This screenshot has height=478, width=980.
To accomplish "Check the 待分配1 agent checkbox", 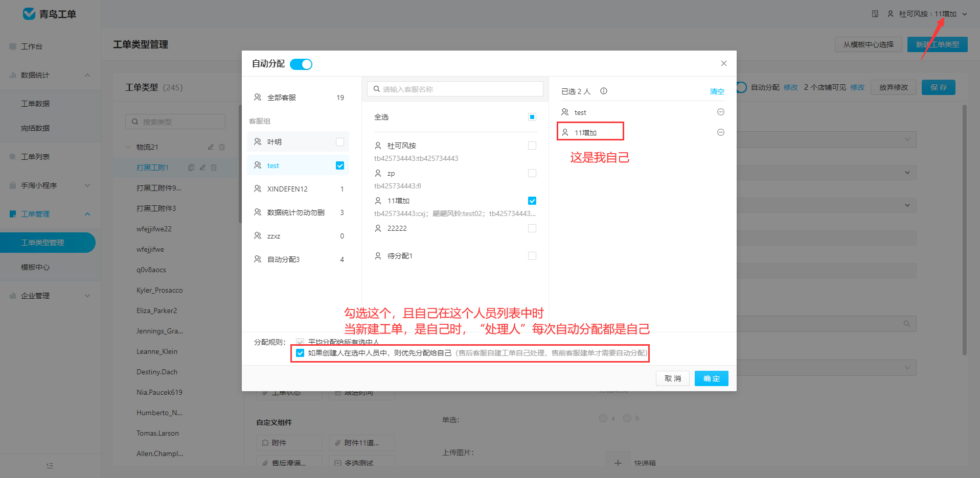I will pyautogui.click(x=532, y=256).
